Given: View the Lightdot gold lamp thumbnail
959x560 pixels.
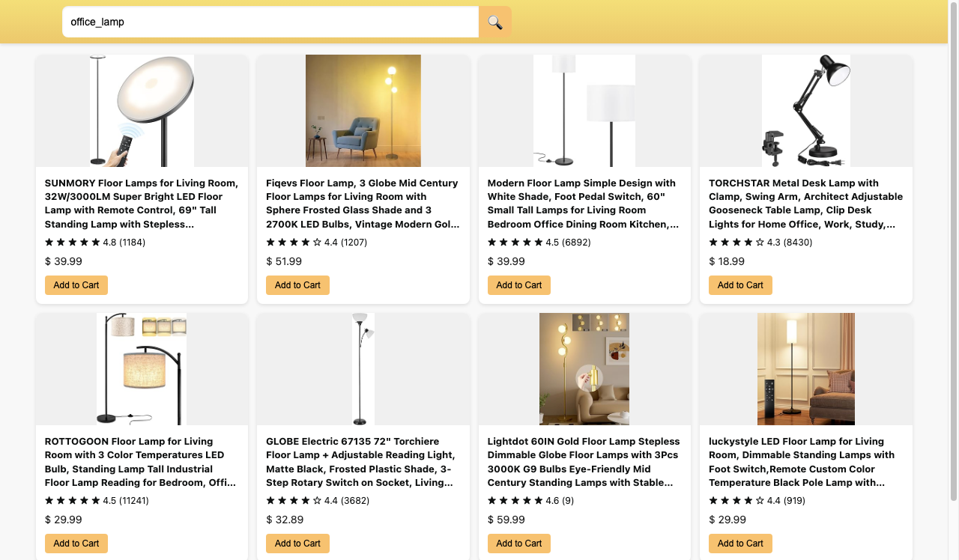Looking at the screenshot, I should (584, 369).
